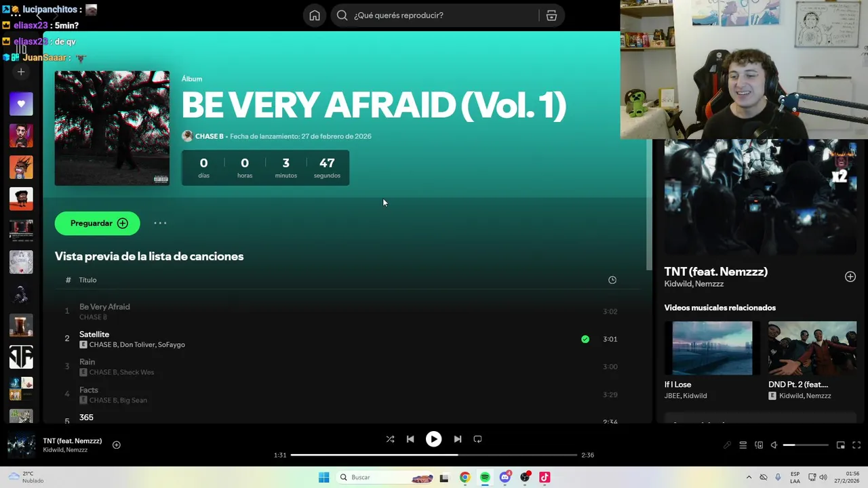Toggle shuffle playback
The width and height of the screenshot is (868, 488).
(390, 439)
